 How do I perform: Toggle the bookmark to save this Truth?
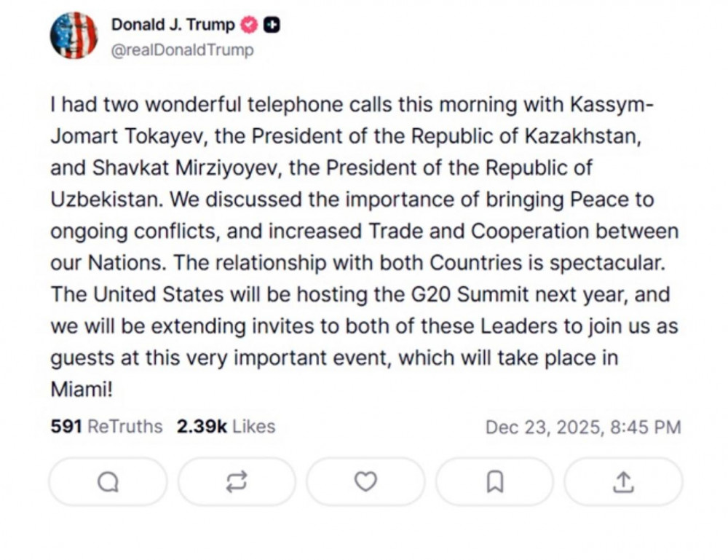tap(494, 481)
